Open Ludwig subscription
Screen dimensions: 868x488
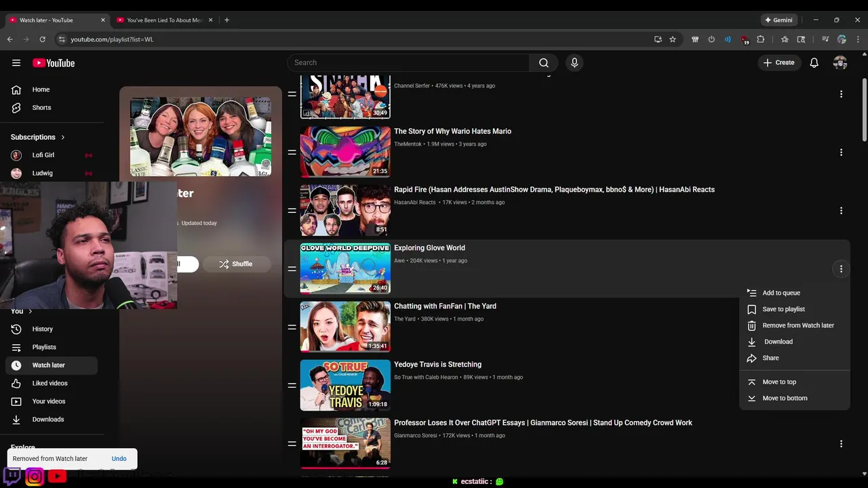pyautogui.click(x=52, y=174)
